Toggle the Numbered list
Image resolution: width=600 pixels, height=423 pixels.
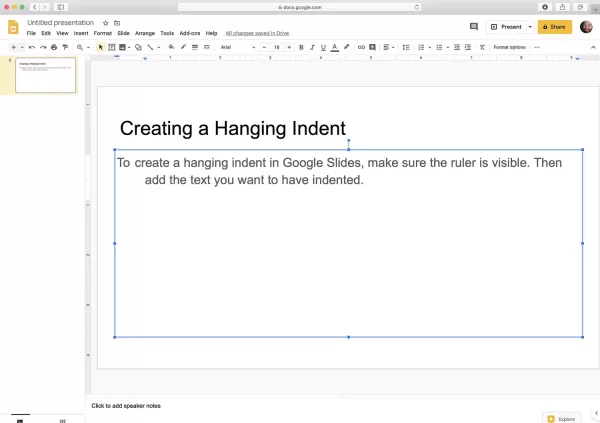coord(421,47)
